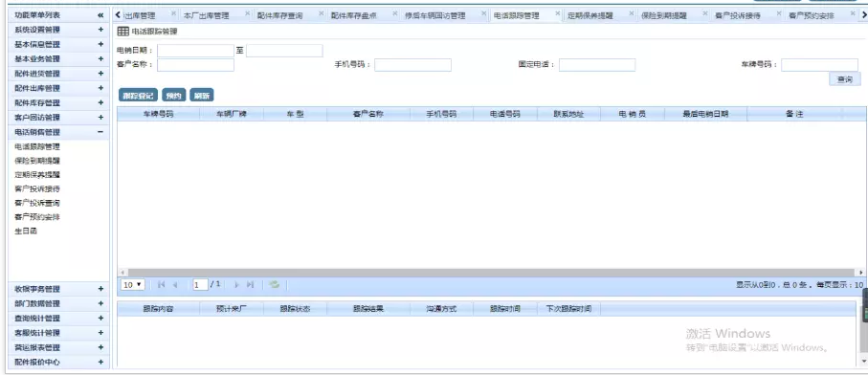Expand 客服统计管理 menu section
Screen dimensions: 868x375
(100, 333)
